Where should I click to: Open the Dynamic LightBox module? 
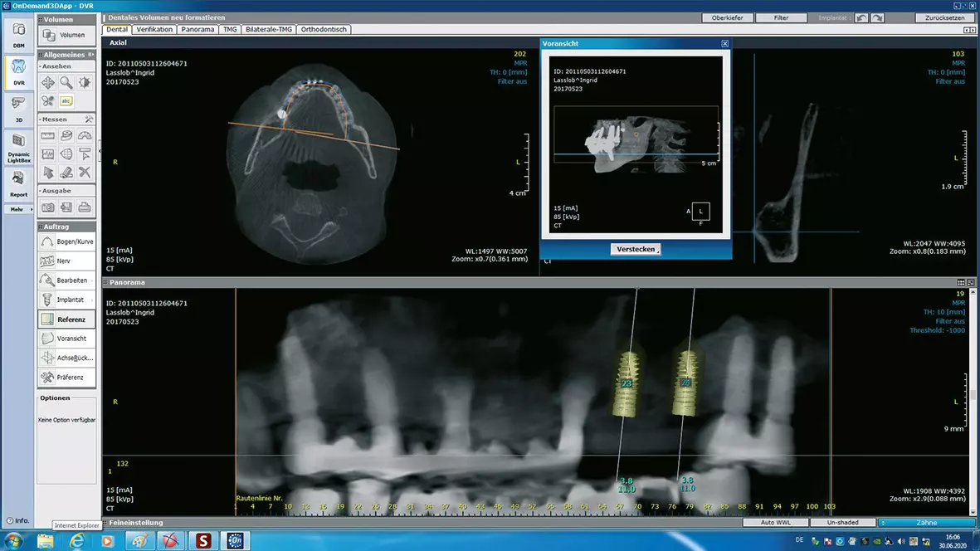(x=19, y=148)
